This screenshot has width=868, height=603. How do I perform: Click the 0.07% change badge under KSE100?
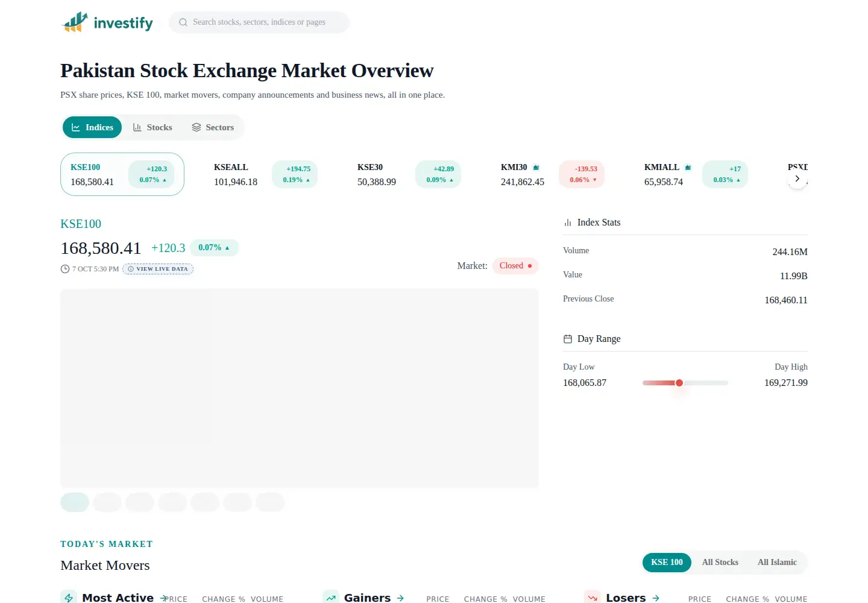214,248
